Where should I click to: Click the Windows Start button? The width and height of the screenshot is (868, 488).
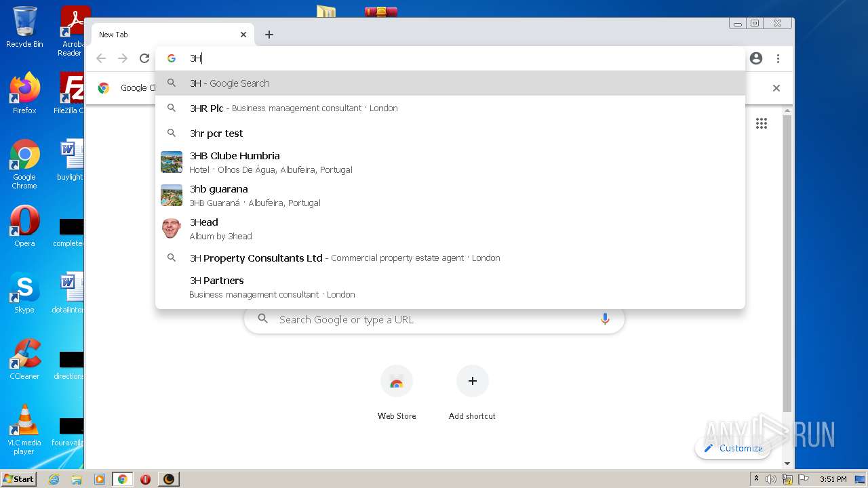(19, 479)
